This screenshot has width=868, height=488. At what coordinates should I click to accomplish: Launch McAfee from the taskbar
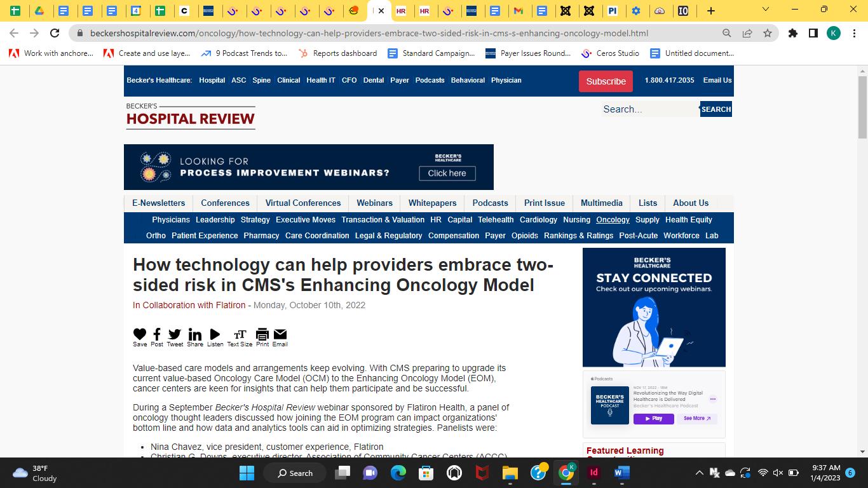tap(482, 473)
